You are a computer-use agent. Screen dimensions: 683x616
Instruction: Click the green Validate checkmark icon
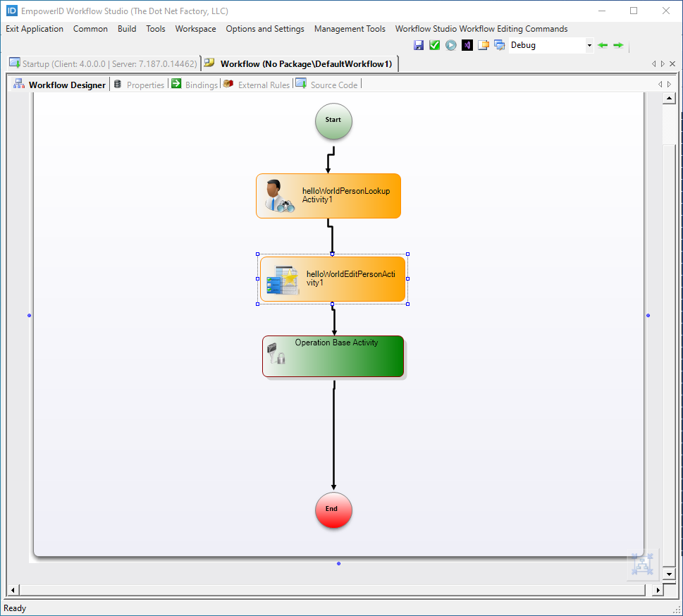pyautogui.click(x=434, y=44)
